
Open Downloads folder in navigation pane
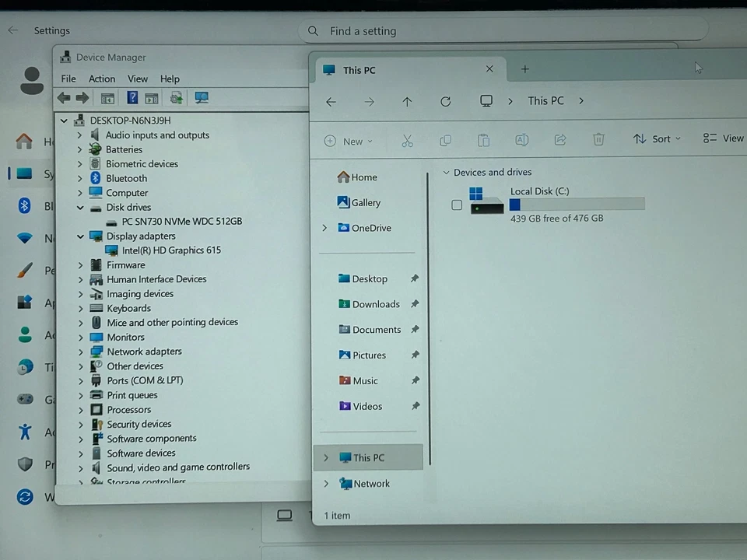[x=369, y=304]
